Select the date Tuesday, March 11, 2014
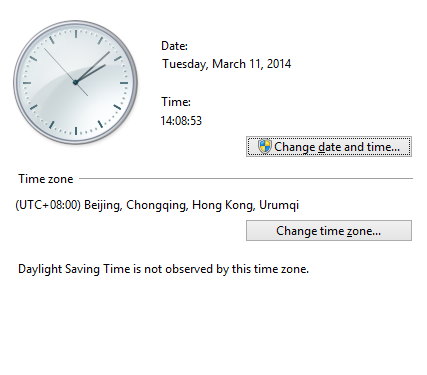Image resolution: width=427 pixels, height=375 pixels. pyautogui.click(x=227, y=64)
